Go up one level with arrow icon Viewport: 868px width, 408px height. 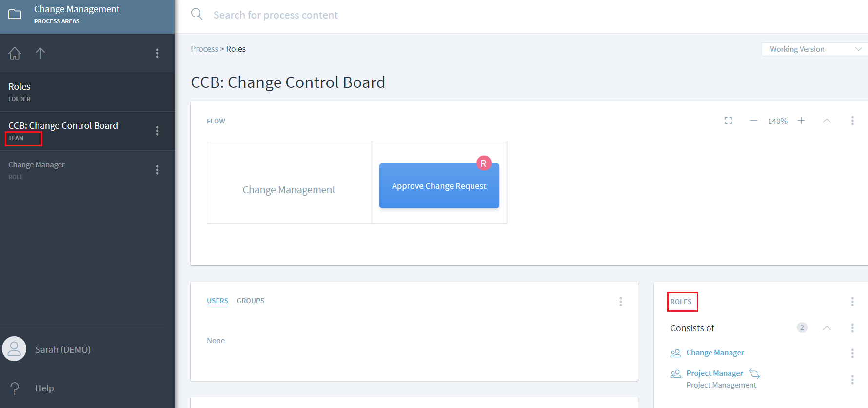pyautogui.click(x=40, y=53)
